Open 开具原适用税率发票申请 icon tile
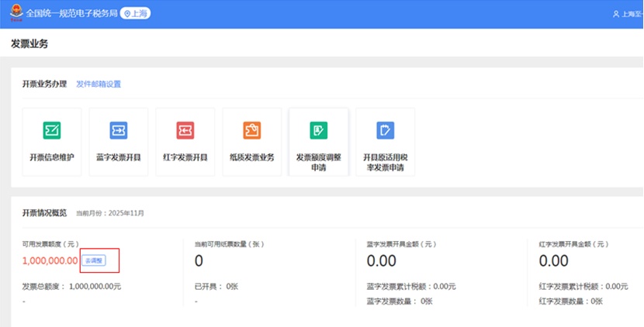 pos(385,130)
